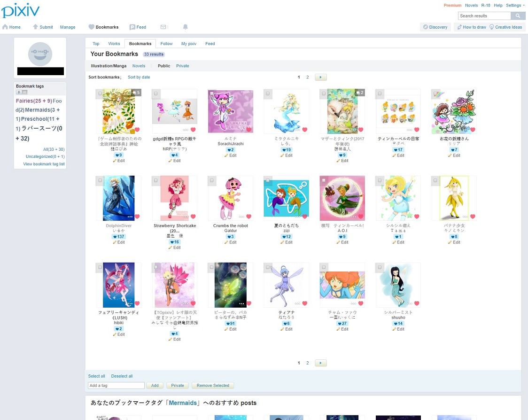
Task: Click the heart on Crumbs the robot thumbnail
Action: (249, 217)
